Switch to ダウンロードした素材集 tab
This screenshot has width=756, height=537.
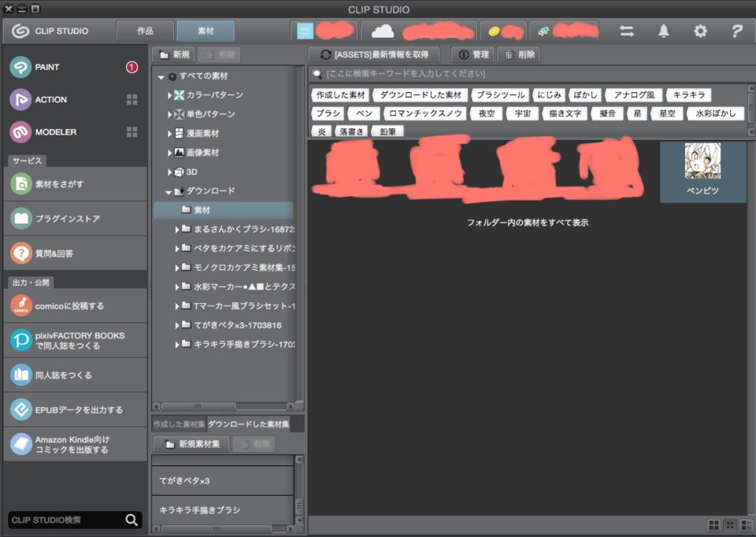click(x=249, y=424)
